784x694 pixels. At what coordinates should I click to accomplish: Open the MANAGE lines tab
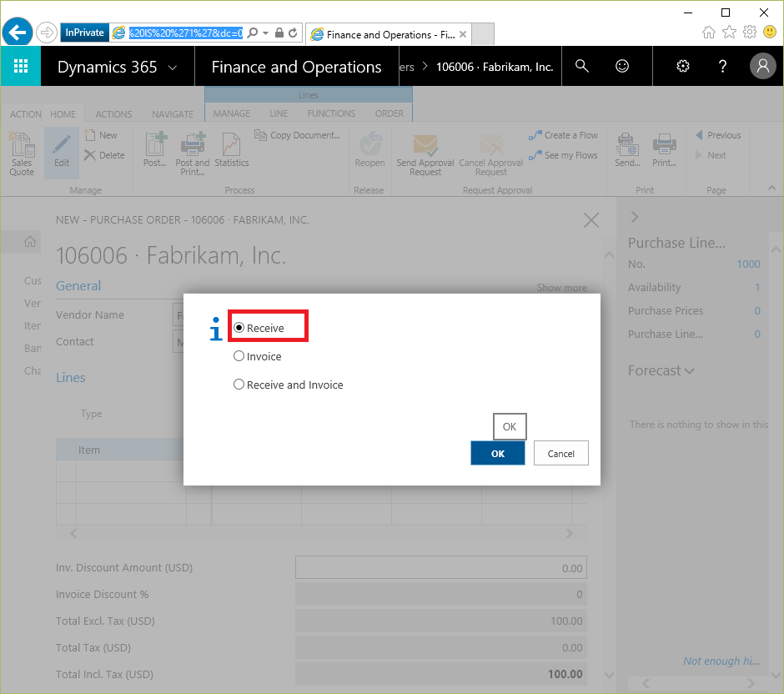232,113
